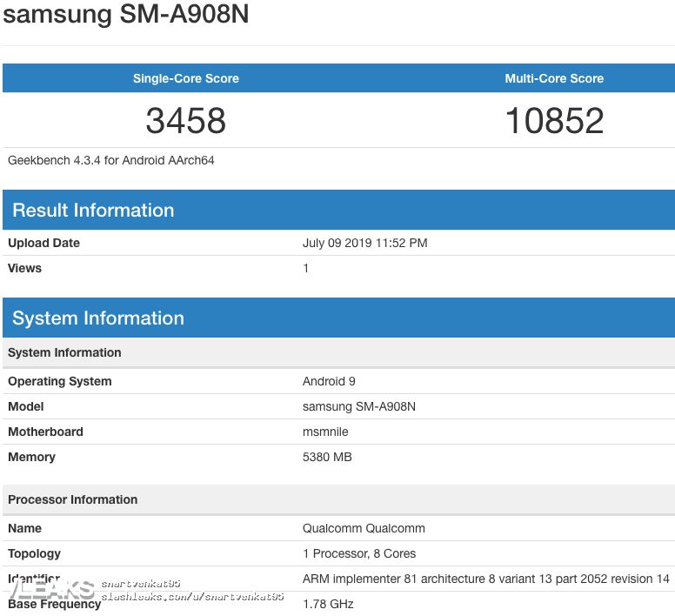Image resolution: width=675 pixels, height=616 pixels.
Task: Click the '1 Processor, 8 Cores' value
Action: click(359, 553)
